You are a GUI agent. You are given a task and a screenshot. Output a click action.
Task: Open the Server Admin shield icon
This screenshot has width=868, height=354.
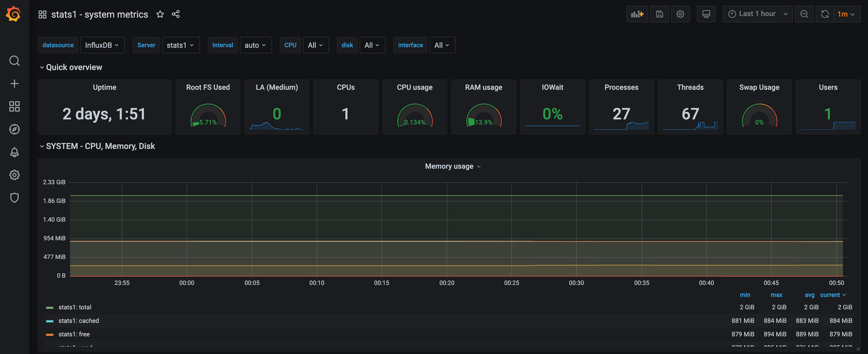[x=14, y=198]
